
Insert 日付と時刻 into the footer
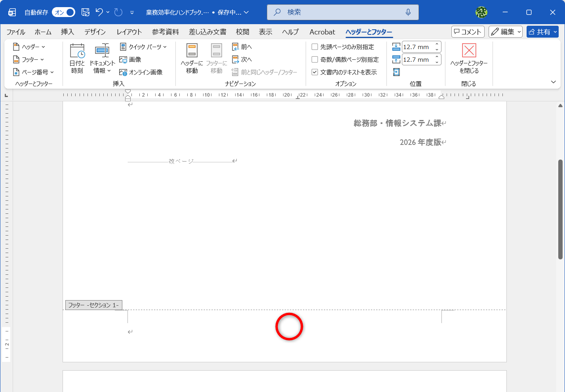(77, 59)
